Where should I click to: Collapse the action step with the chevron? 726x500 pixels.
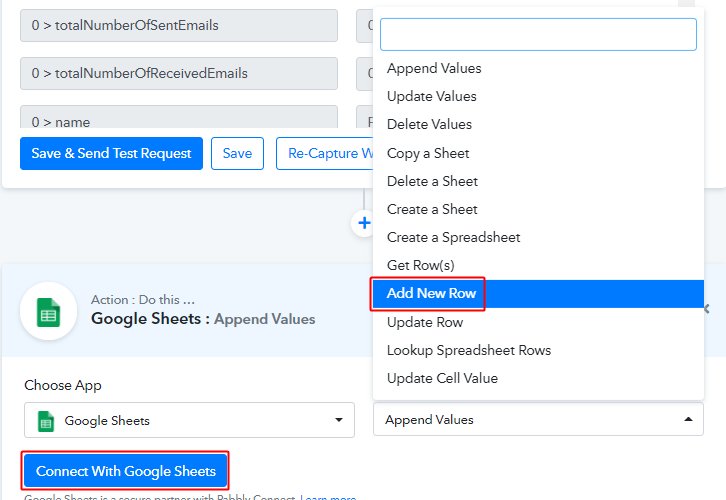(x=707, y=309)
